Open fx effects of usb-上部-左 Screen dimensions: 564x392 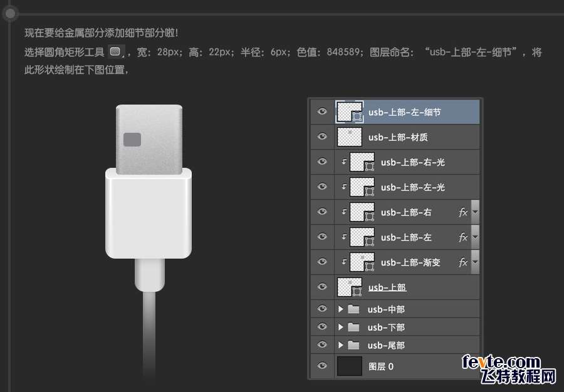tap(463, 237)
